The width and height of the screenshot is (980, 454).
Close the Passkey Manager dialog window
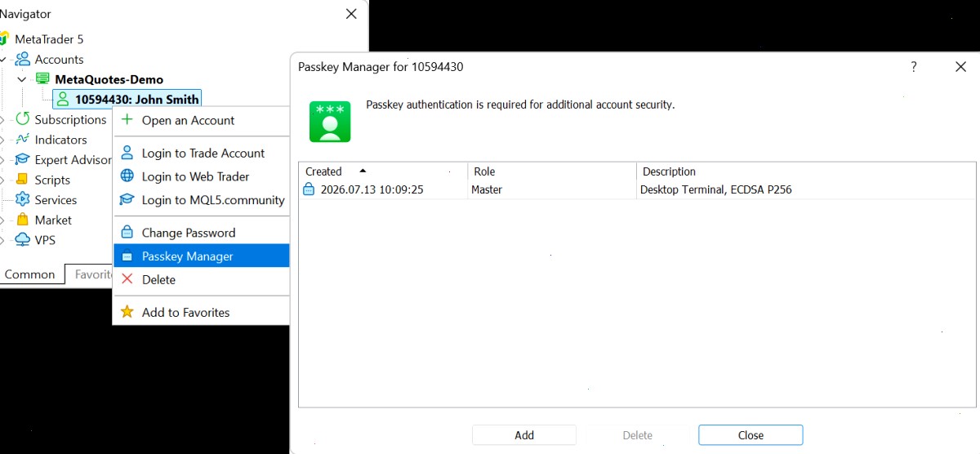click(x=960, y=67)
